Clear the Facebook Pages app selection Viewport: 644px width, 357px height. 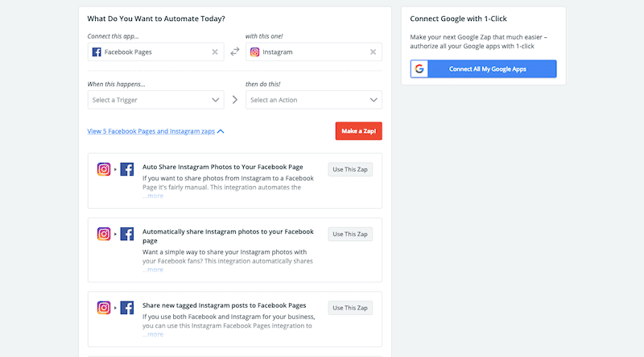(x=215, y=52)
